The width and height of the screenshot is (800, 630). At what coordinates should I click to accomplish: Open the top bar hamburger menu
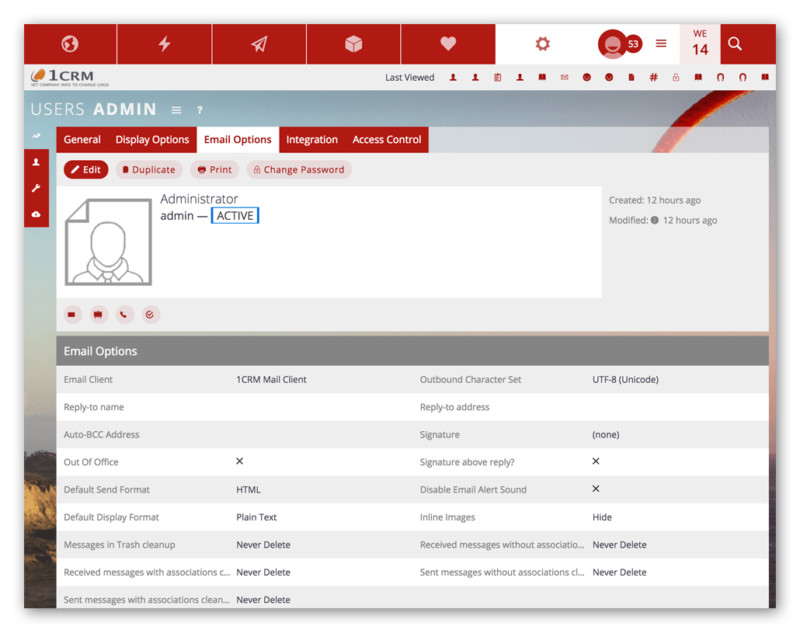661,44
